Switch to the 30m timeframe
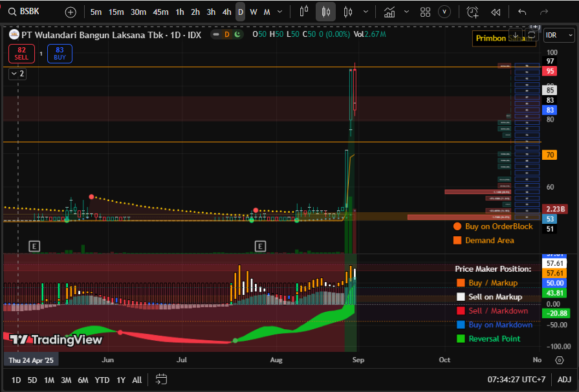The height and width of the screenshot is (392, 579). click(138, 12)
